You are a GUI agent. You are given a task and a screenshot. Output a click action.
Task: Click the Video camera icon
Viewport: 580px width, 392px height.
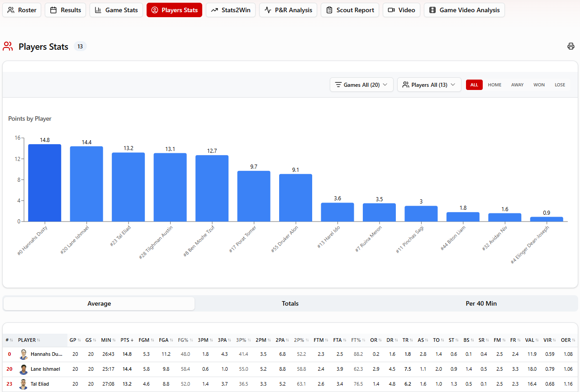(x=391, y=10)
